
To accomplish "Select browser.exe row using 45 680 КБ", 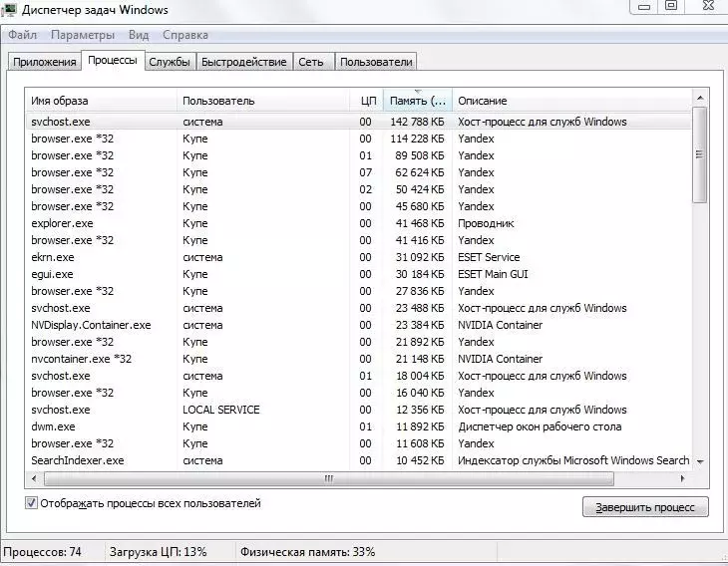I will point(358,206).
